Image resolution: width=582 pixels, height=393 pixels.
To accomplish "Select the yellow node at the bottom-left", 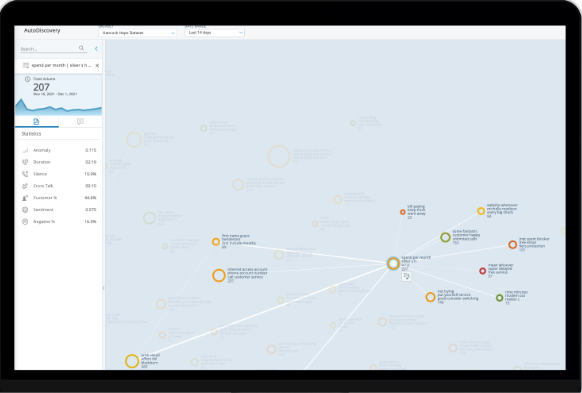I will pyautogui.click(x=132, y=361).
